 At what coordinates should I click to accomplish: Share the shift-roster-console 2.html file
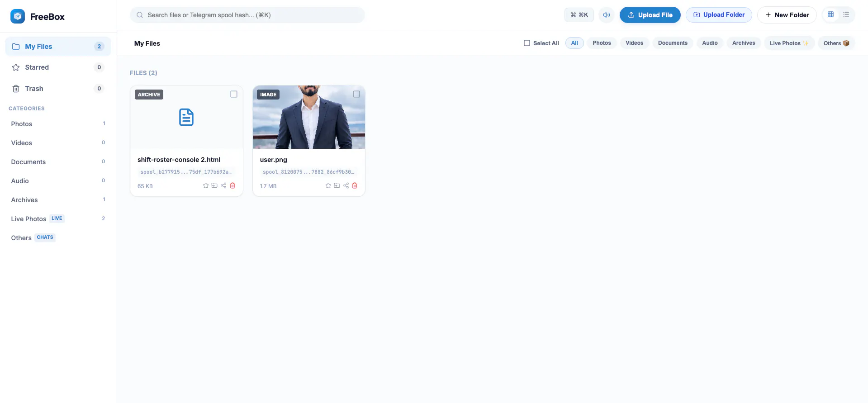coord(223,185)
